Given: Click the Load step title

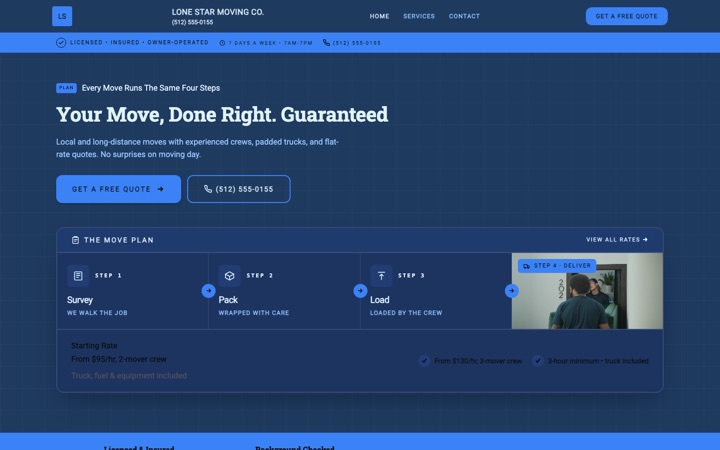Looking at the screenshot, I should coord(380,300).
